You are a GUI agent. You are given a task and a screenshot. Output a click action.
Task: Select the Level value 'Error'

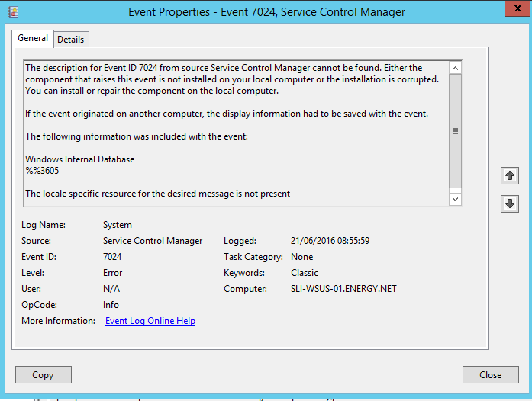pyautogui.click(x=113, y=272)
